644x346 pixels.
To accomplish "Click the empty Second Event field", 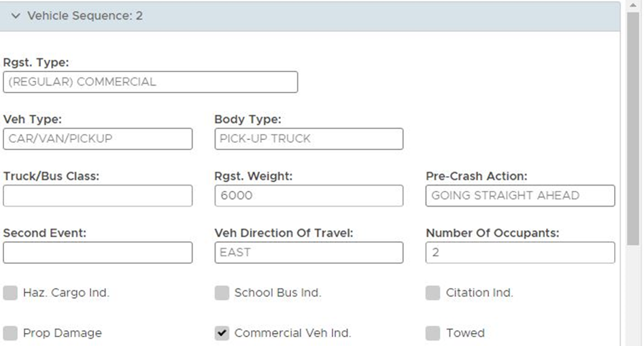I will [98, 252].
